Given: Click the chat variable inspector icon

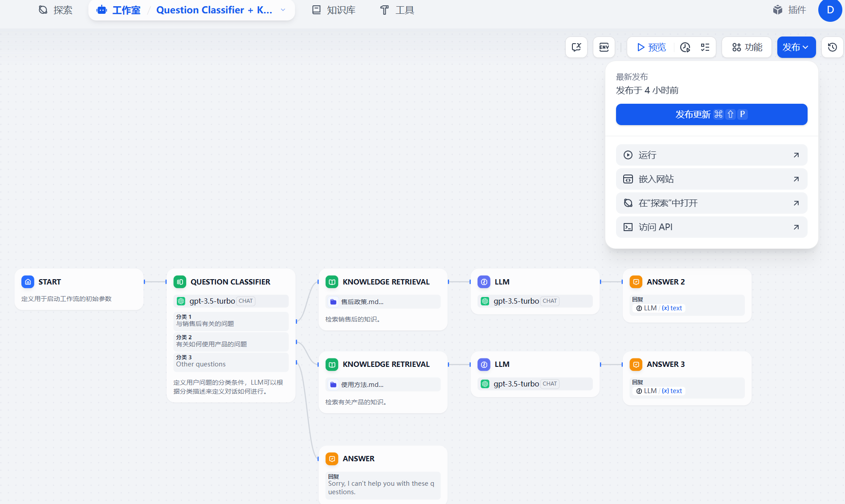Looking at the screenshot, I should point(576,47).
